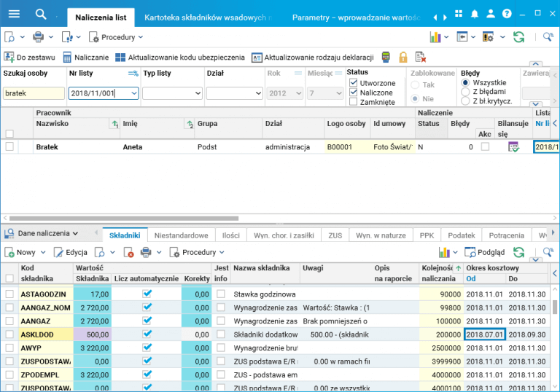Click the search magnifier in title bar

point(41,15)
